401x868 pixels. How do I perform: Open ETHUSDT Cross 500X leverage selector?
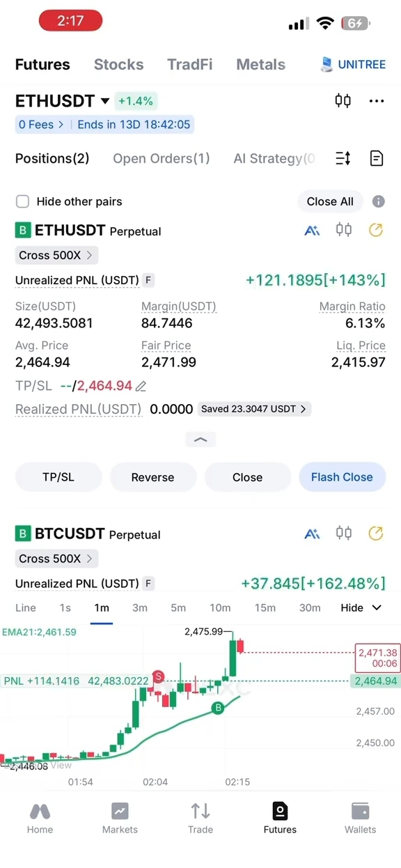pos(56,255)
